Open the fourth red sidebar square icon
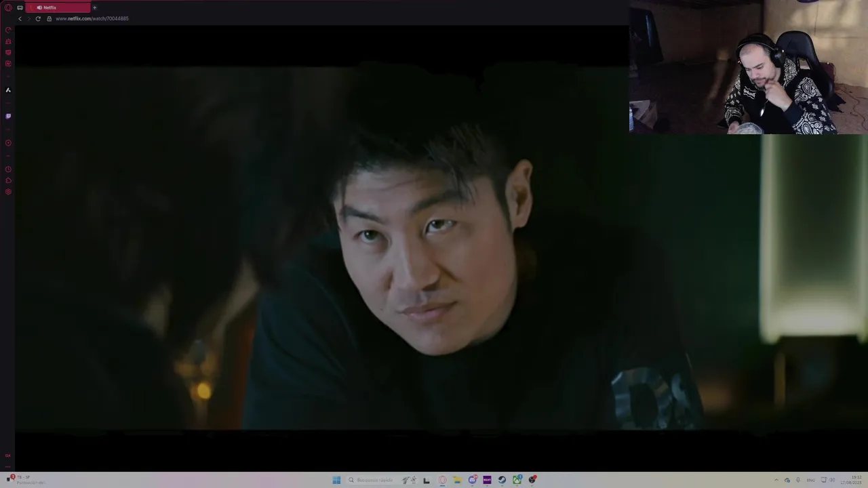The image size is (868, 488). pyautogui.click(x=8, y=64)
